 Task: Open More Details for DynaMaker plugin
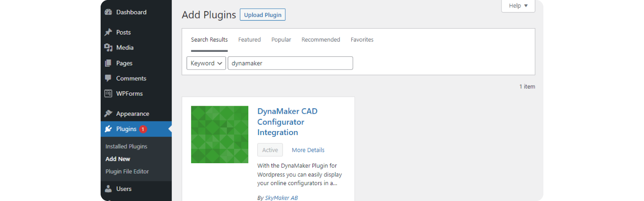pyautogui.click(x=308, y=150)
